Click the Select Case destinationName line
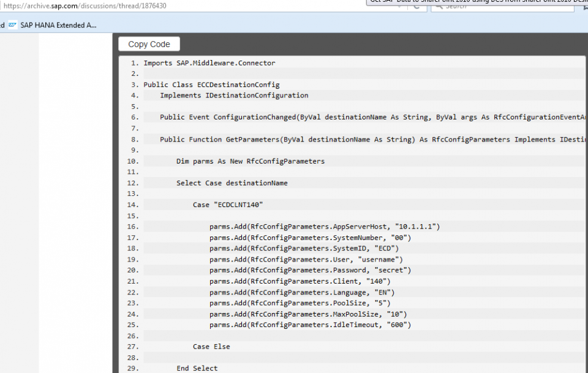 click(232, 183)
